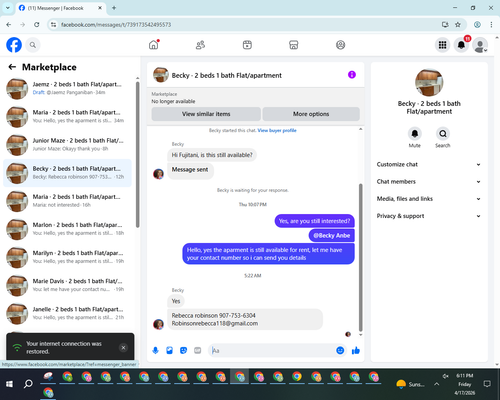This screenshot has height=400, width=500.
Task: Dismiss the internet connection restored toast
Action: tap(123, 348)
